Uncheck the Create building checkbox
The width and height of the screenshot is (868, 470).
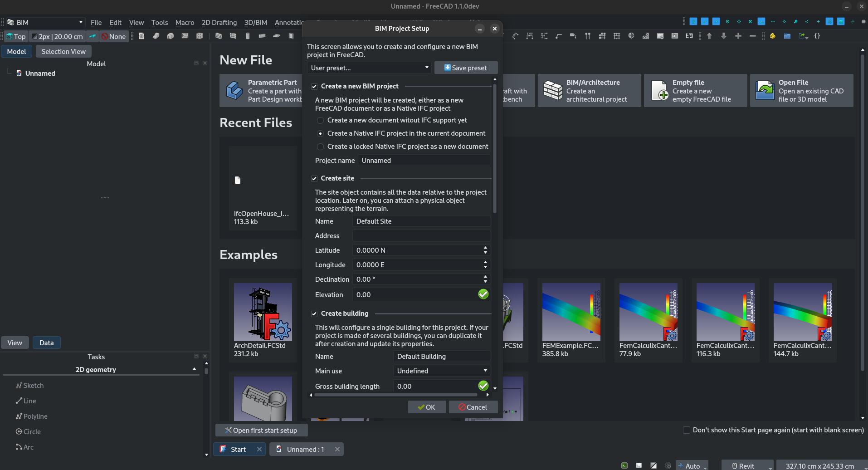pos(314,313)
